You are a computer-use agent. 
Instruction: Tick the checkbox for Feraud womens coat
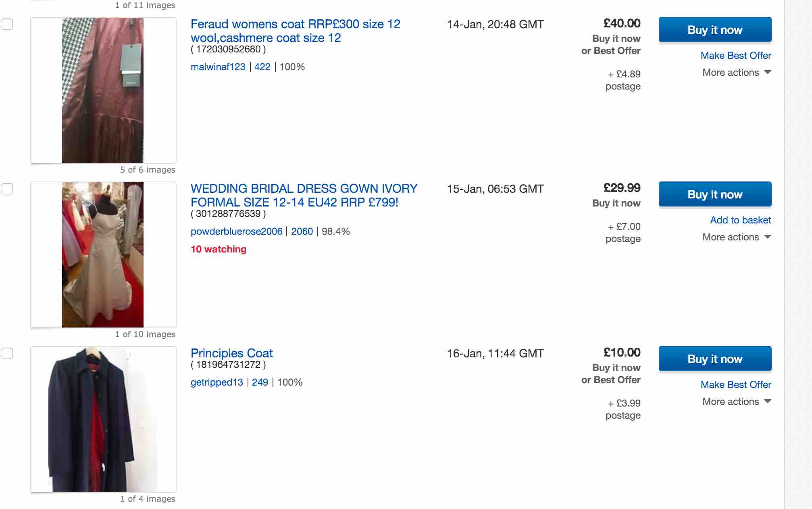pos(7,24)
